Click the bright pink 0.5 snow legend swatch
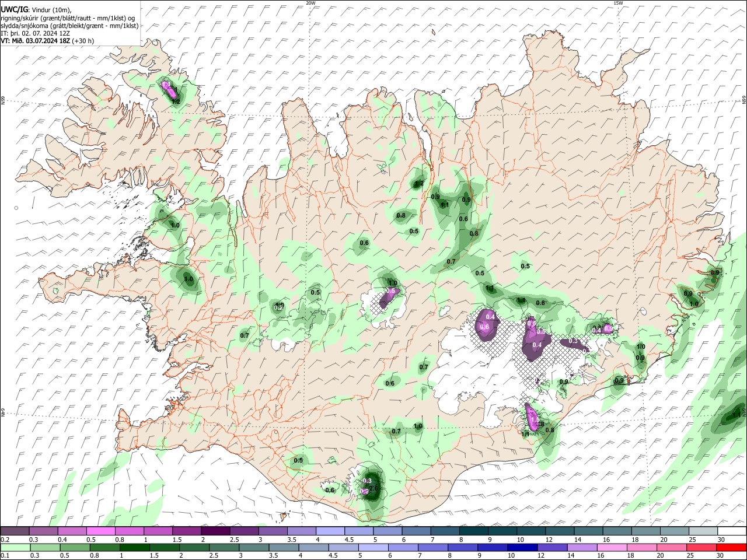 pos(101,531)
